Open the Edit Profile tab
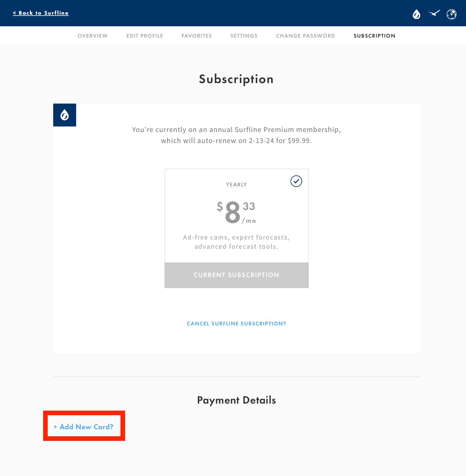Viewport: 466px width, 476px height. (145, 36)
